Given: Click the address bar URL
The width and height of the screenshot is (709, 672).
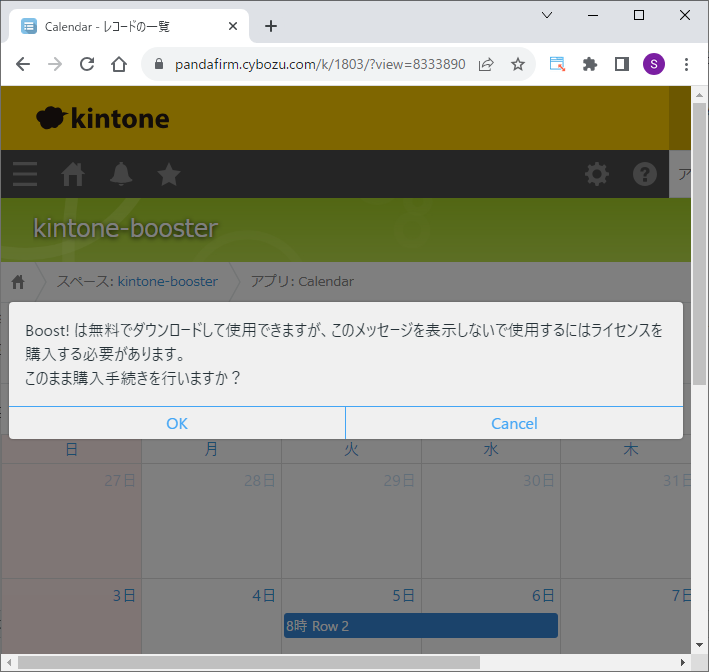Looking at the screenshot, I should 320,64.
